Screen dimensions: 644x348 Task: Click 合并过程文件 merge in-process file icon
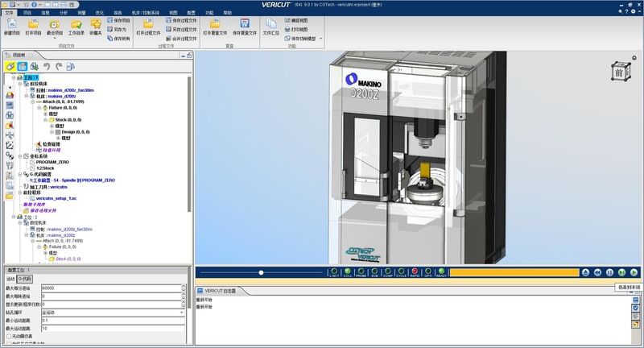tap(168, 38)
